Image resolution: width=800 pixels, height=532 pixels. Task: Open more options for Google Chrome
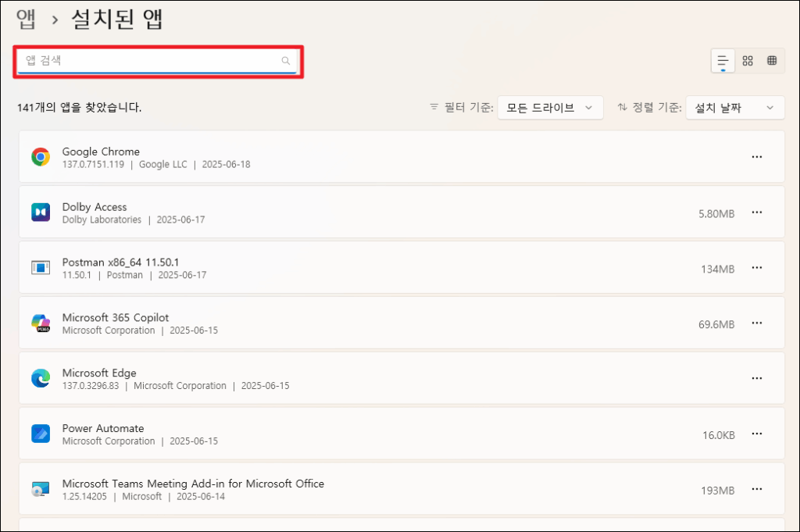(756, 157)
